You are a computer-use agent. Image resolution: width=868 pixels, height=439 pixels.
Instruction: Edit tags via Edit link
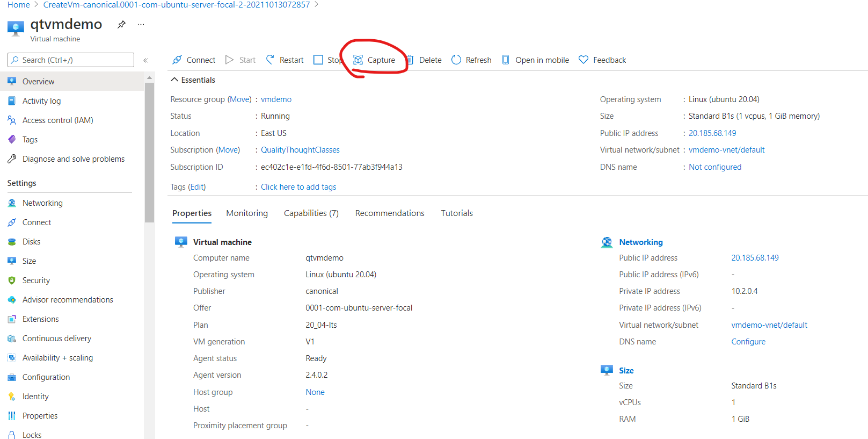point(197,187)
